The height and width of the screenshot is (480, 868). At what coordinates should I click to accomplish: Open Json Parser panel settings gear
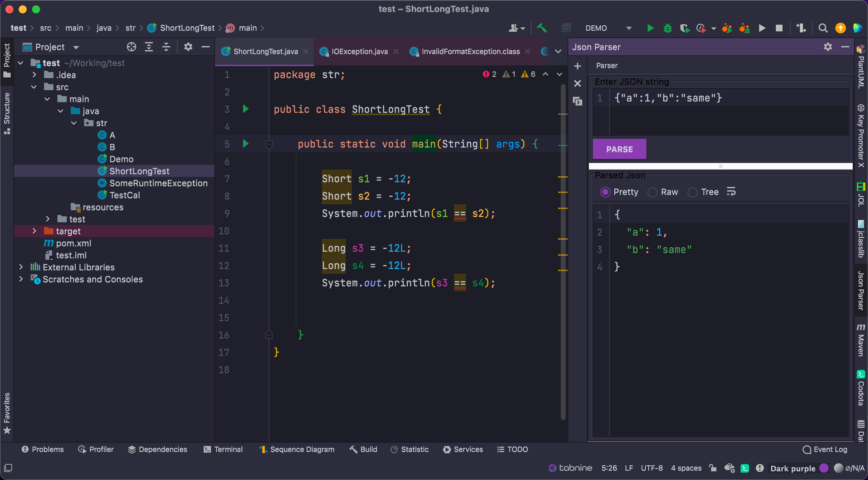pos(828,47)
